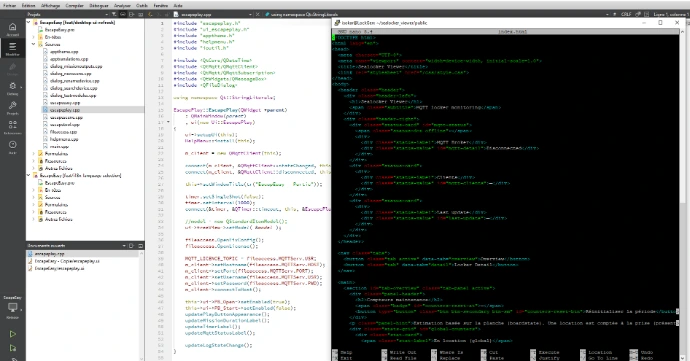
Task: Open the EscapeEasy Release kit selector
Action: point(12,307)
